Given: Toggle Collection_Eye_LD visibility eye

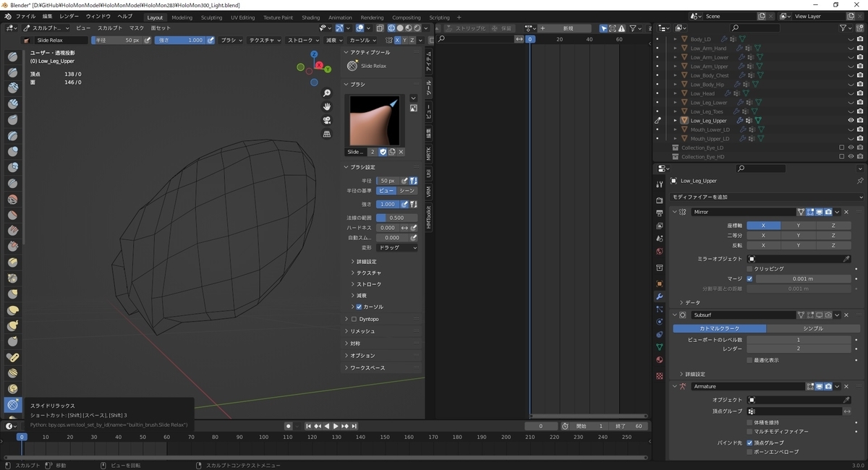Looking at the screenshot, I should coord(851,148).
